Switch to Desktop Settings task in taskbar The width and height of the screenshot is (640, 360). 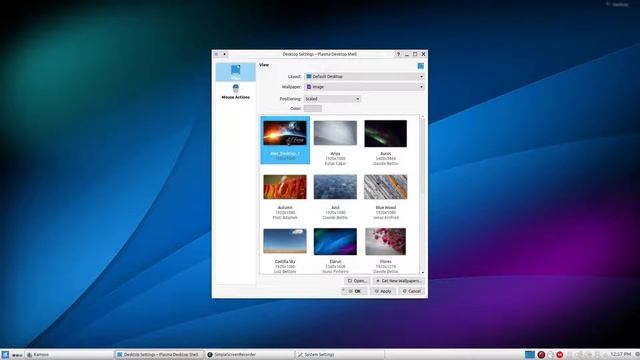pos(159,355)
